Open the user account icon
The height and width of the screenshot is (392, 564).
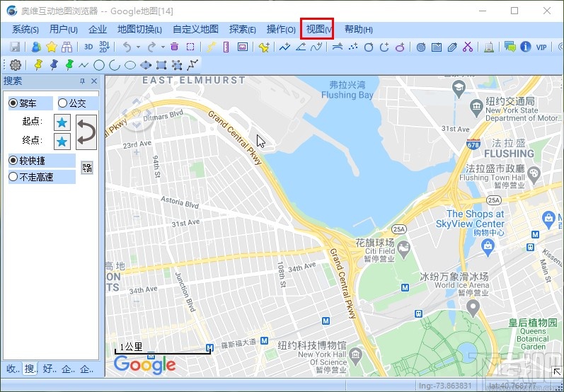coord(36,47)
